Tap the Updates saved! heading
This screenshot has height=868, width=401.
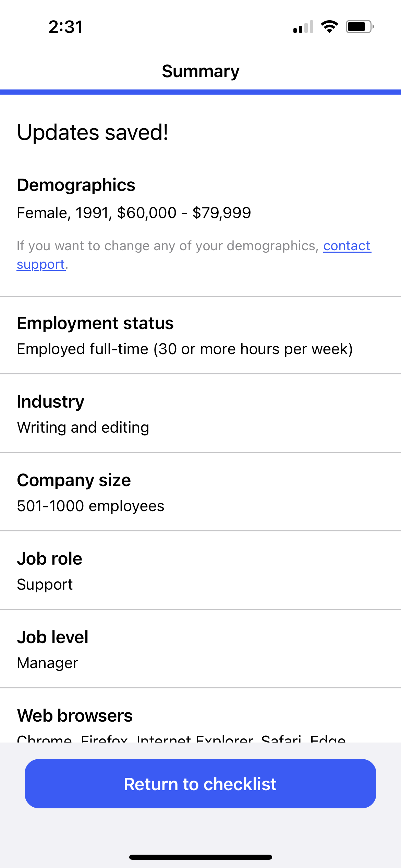point(93,133)
